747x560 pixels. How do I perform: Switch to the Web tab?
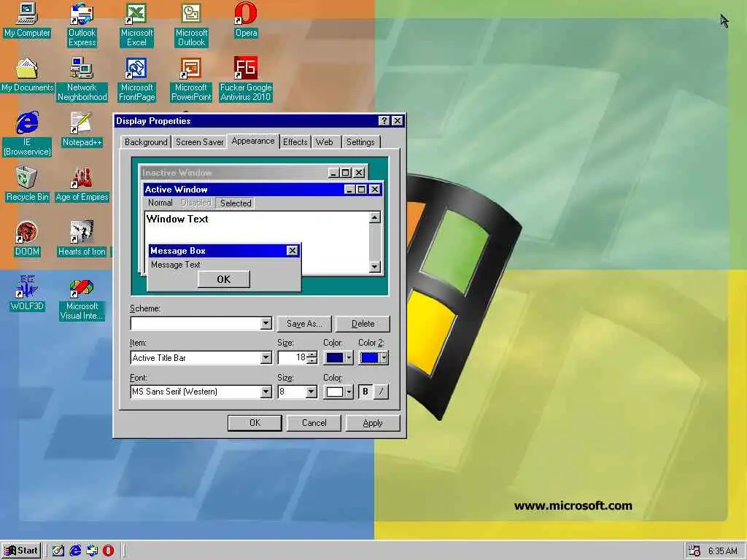(x=325, y=142)
